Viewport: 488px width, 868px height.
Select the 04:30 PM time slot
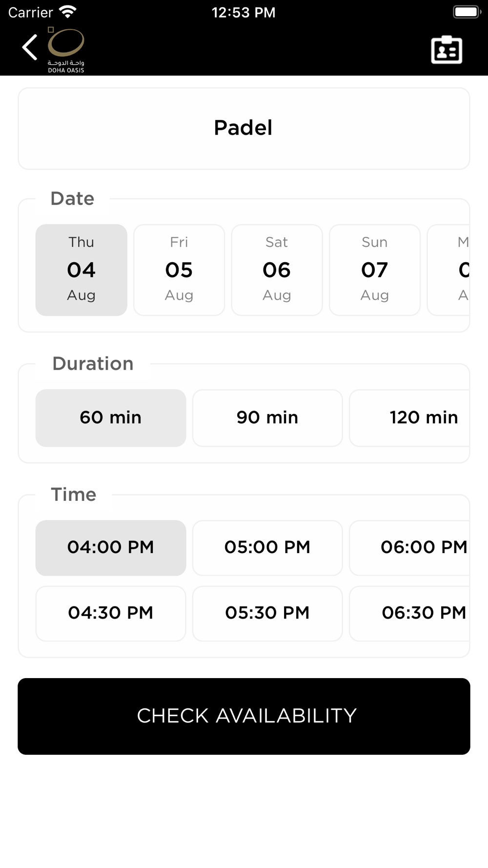[x=111, y=614]
